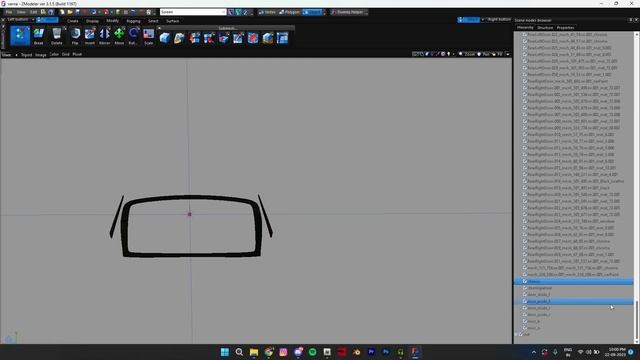
Task: Expand the last root node in hierarchy
Action: (516, 334)
